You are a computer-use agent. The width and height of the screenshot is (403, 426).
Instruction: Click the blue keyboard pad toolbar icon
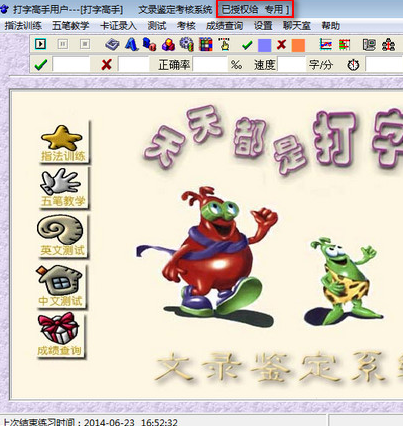(112, 44)
